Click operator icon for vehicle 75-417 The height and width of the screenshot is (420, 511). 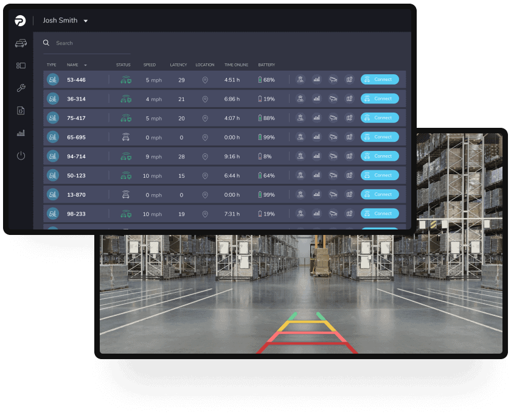(x=300, y=118)
